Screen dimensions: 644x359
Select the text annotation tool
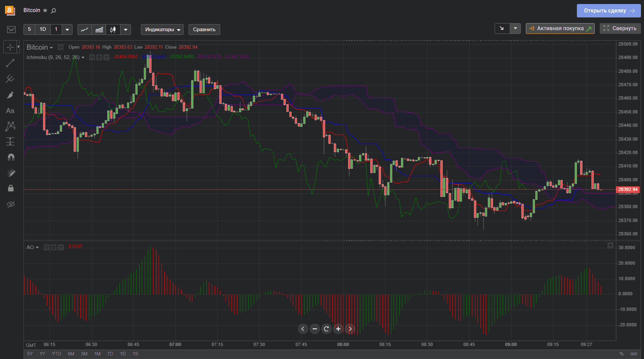pyautogui.click(x=10, y=111)
